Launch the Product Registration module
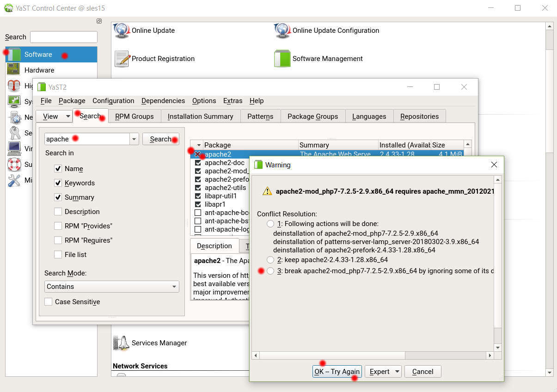The image size is (557, 392). pyautogui.click(x=122, y=59)
